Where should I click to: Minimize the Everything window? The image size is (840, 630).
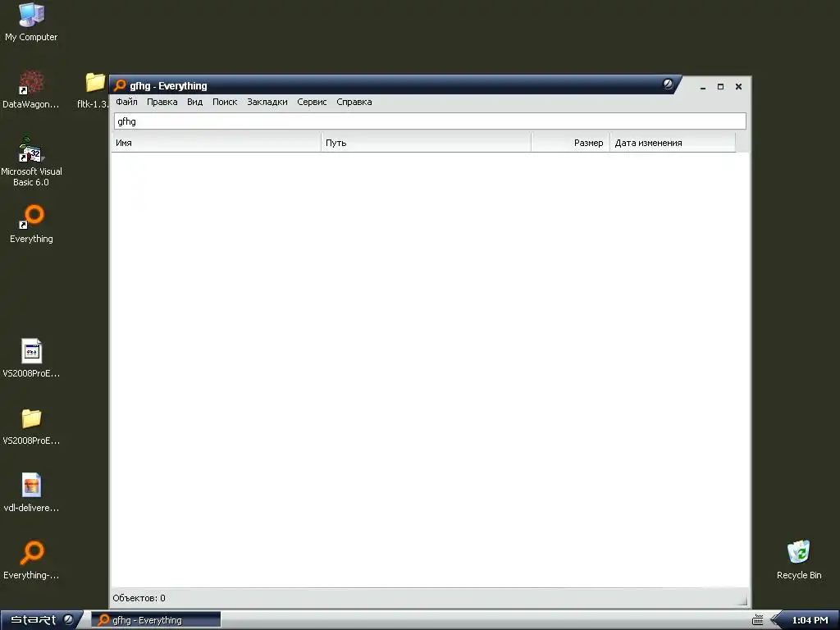[703, 86]
